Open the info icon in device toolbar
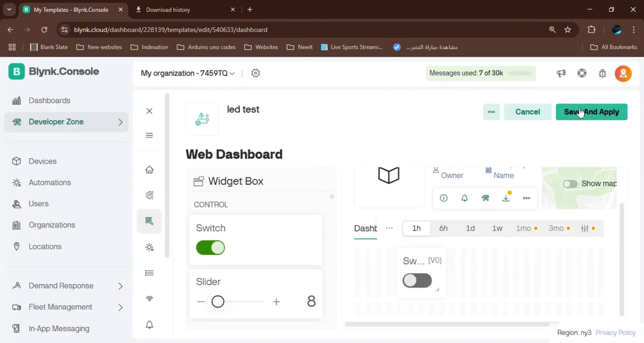 point(444,198)
